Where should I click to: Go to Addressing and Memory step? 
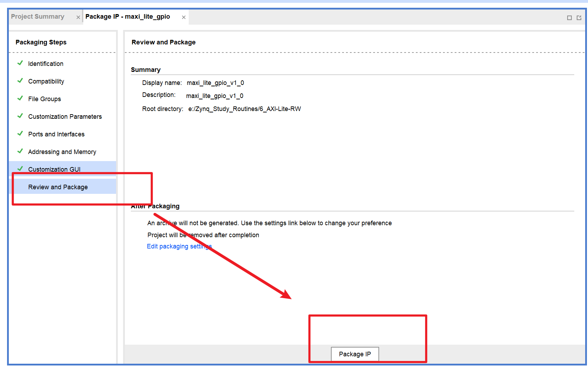click(x=62, y=152)
